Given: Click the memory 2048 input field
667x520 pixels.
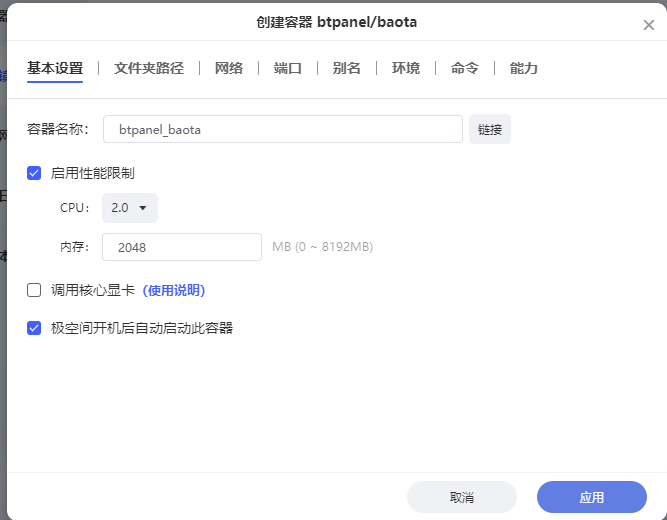Looking at the screenshot, I should (x=182, y=247).
